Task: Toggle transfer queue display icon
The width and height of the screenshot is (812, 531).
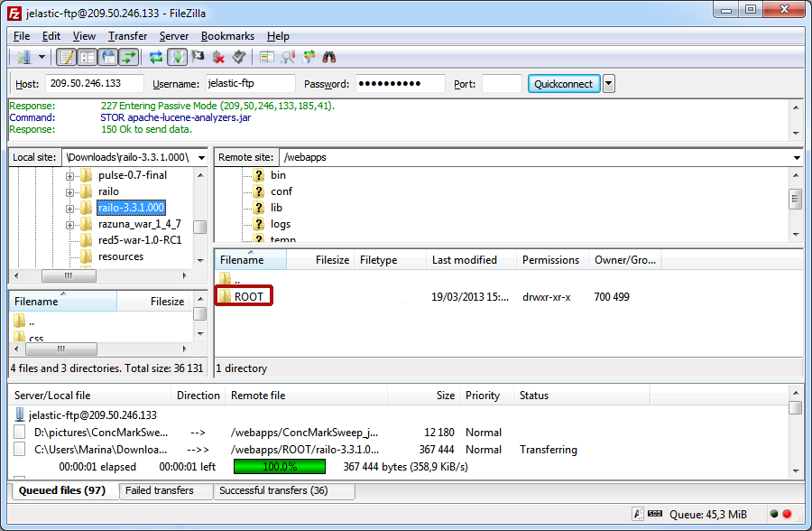Action: pos(129,57)
